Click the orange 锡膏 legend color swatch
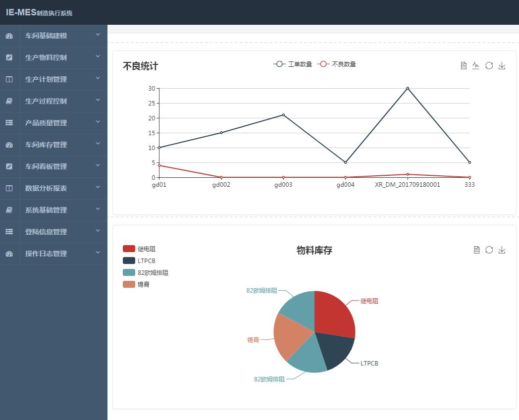519x420 pixels. coord(129,284)
